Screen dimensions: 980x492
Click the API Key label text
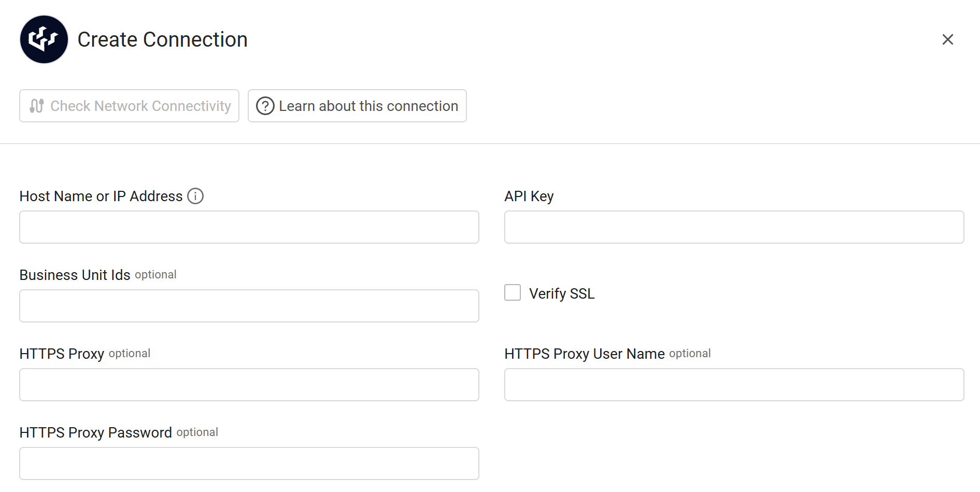tap(529, 196)
